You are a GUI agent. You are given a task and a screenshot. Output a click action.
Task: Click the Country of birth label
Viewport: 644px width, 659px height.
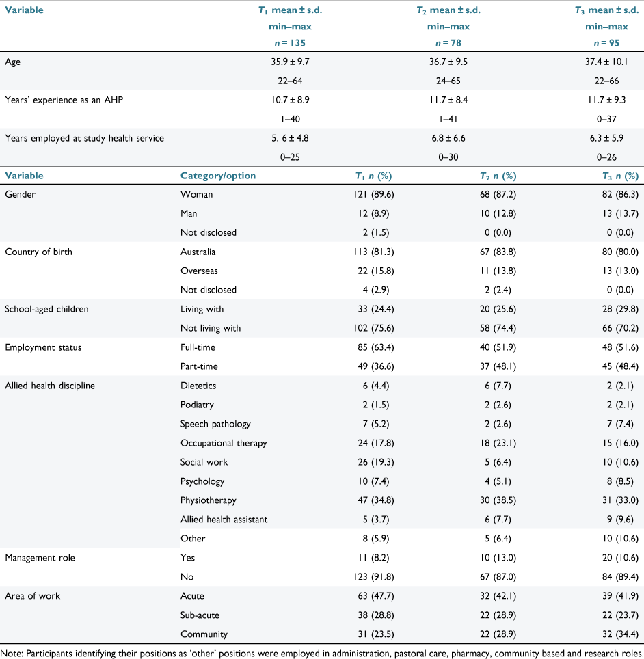pos(38,252)
